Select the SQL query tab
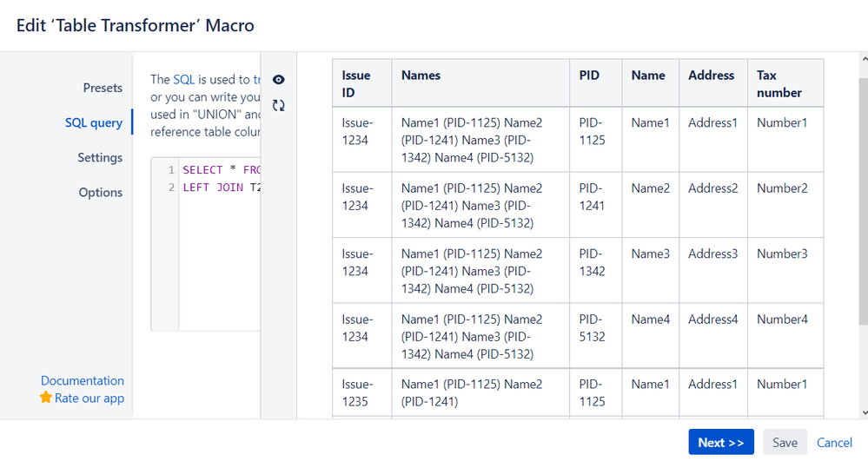 (x=93, y=122)
